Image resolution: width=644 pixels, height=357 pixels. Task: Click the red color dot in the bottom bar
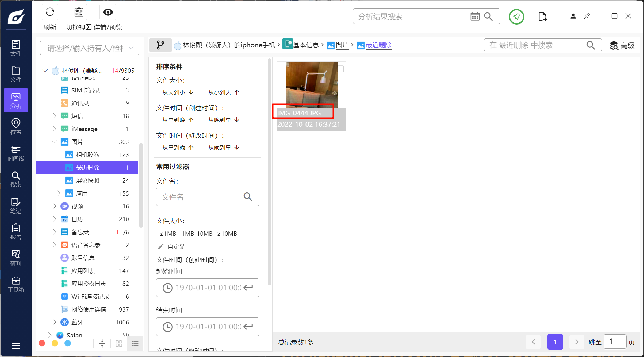click(x=42, y=343)
